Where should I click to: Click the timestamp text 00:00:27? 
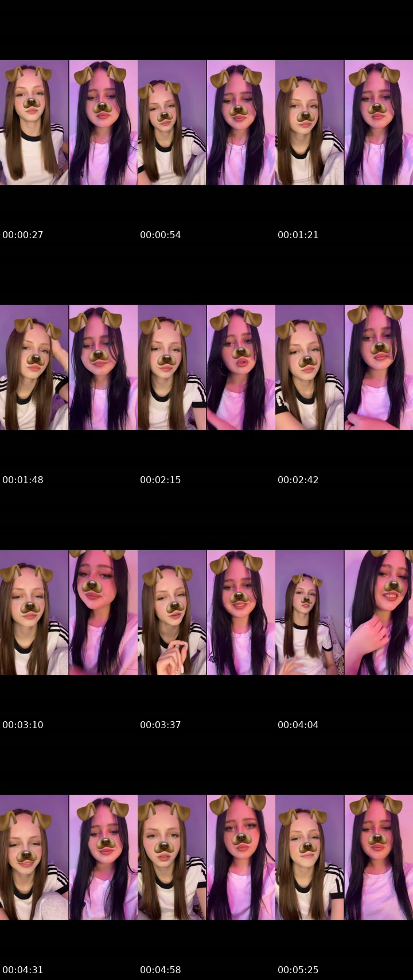pyautogui.click(x=23, y=235)
